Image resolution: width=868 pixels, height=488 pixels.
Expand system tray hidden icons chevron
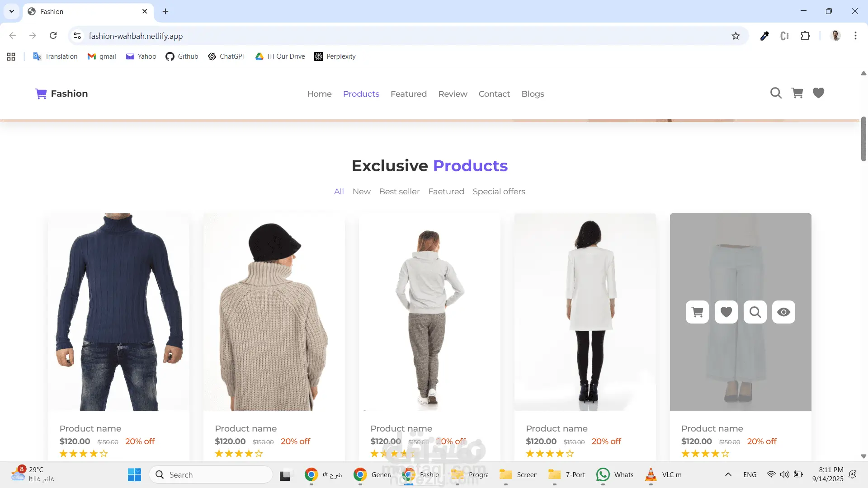point(728,474)
